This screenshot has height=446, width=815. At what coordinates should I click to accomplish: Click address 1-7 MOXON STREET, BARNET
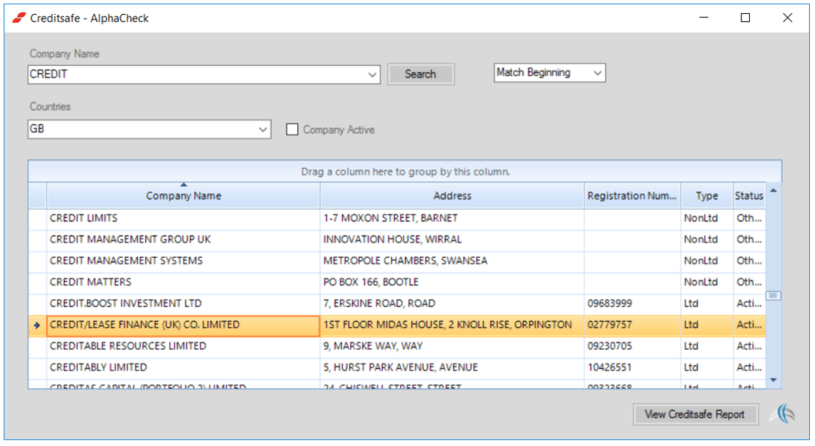pos(390,218)
